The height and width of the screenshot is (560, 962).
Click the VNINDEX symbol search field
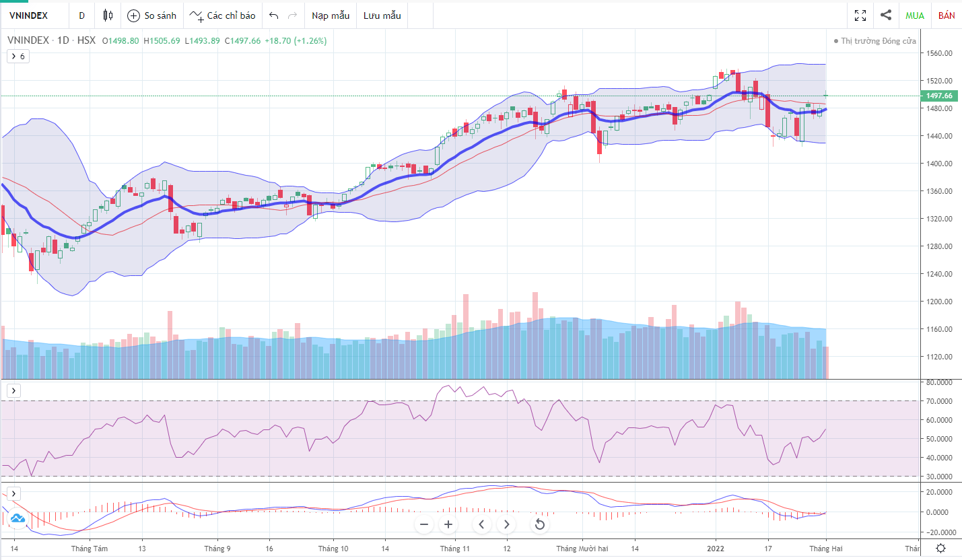(x=34, y=15)
